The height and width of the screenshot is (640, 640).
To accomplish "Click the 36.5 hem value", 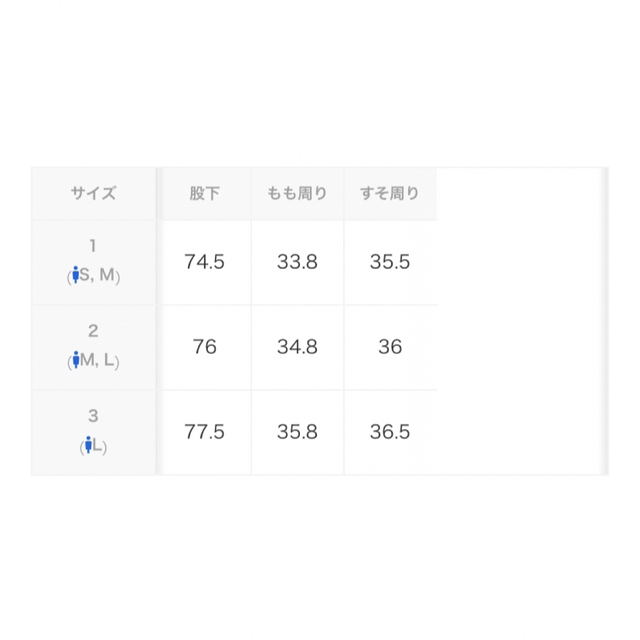I will tap(390, 432).
